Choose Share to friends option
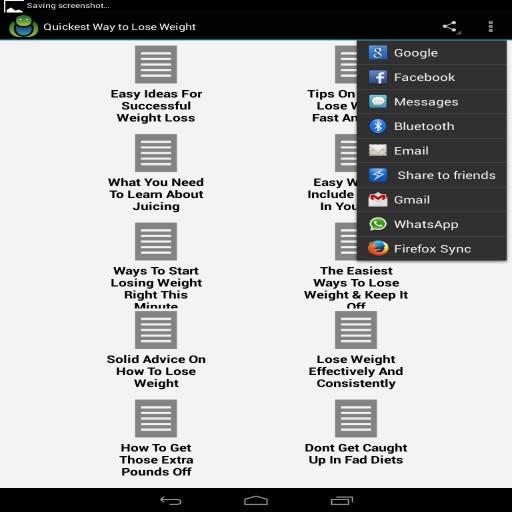Image resolution: width=512 pixels, height=512 pixels. pyautogui.click(x=432, y=175)
